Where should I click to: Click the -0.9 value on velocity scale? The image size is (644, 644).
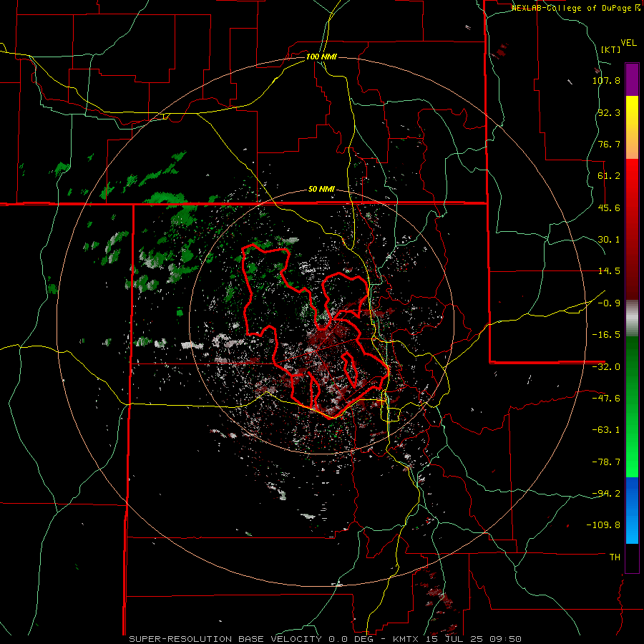609,303
